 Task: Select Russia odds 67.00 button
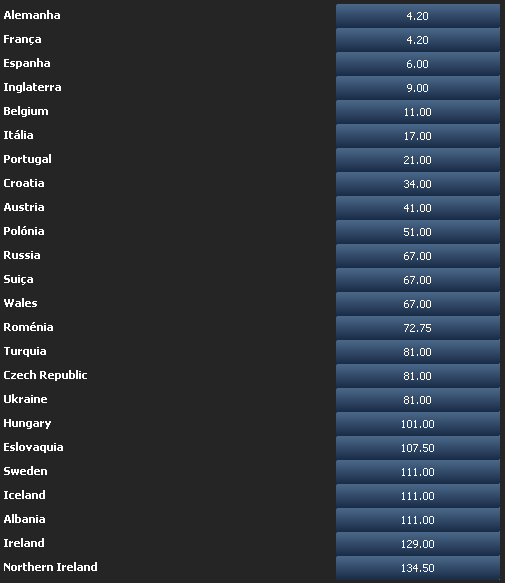(418, 256)
